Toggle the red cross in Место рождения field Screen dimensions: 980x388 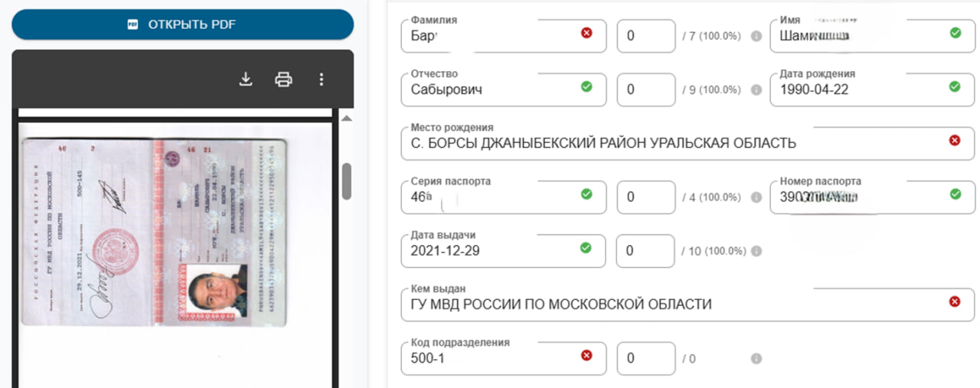tap(955, 140)
